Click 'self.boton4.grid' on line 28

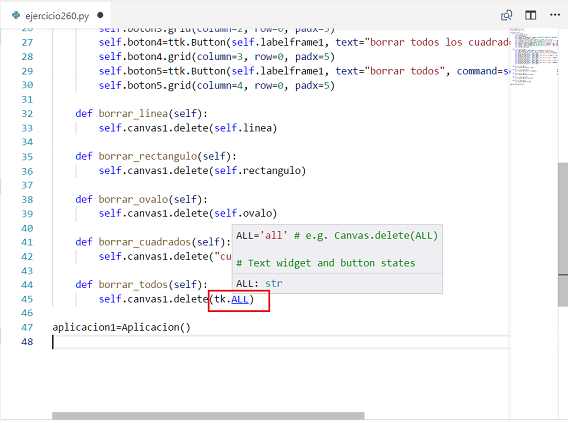[145, 57]
